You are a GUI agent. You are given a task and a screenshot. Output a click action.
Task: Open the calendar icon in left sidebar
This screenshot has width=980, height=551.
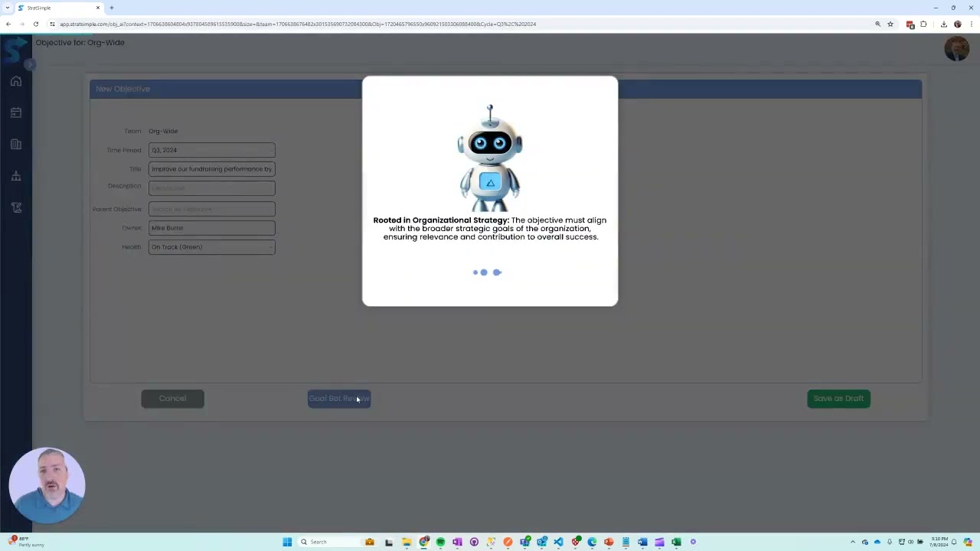(16, 112)
